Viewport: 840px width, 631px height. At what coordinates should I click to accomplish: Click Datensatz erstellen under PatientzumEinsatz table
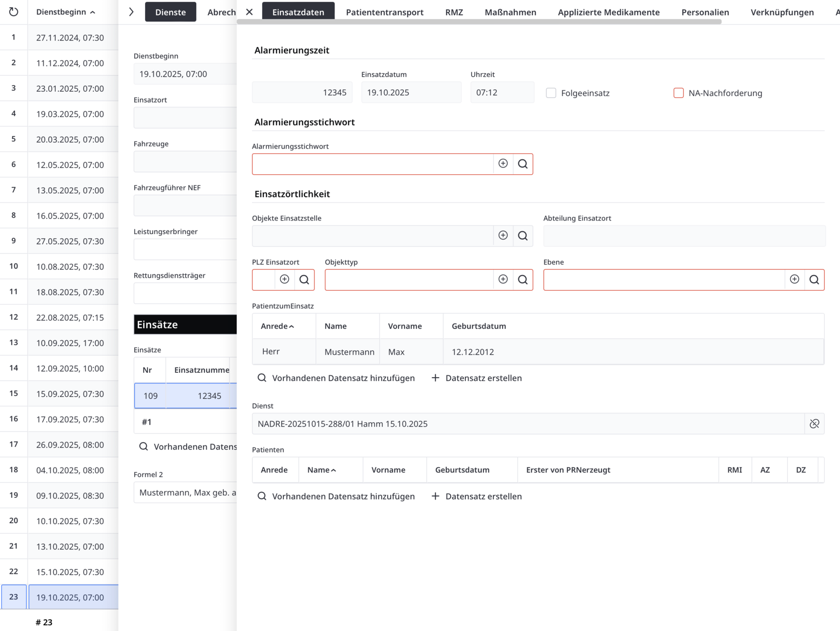pos(477,378)
